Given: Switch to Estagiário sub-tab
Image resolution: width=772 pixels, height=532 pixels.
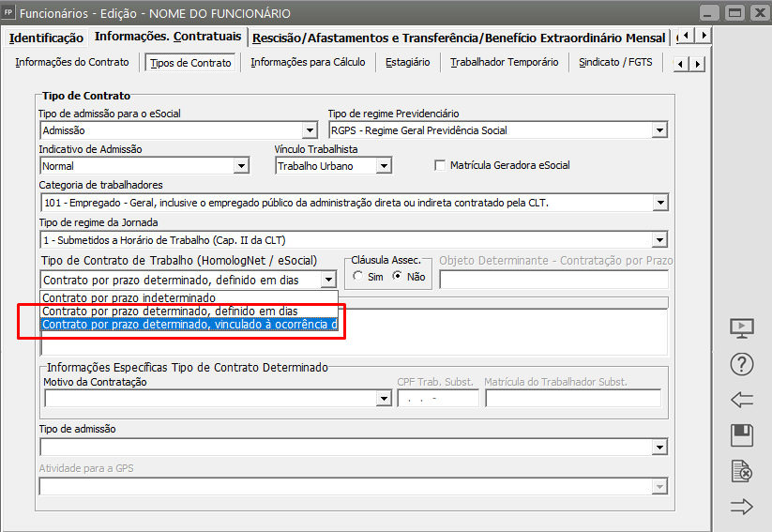Looking at the screenshot, I should coord(408,62).
